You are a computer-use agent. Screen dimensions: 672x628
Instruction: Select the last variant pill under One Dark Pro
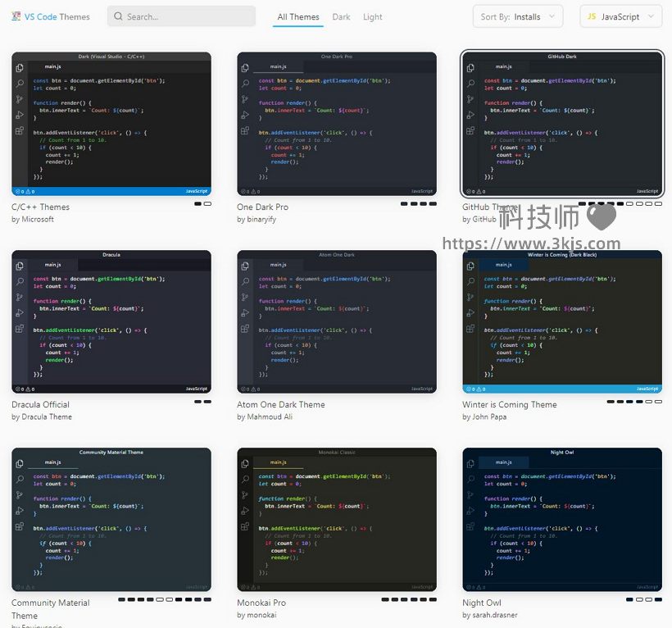[433, 203]
